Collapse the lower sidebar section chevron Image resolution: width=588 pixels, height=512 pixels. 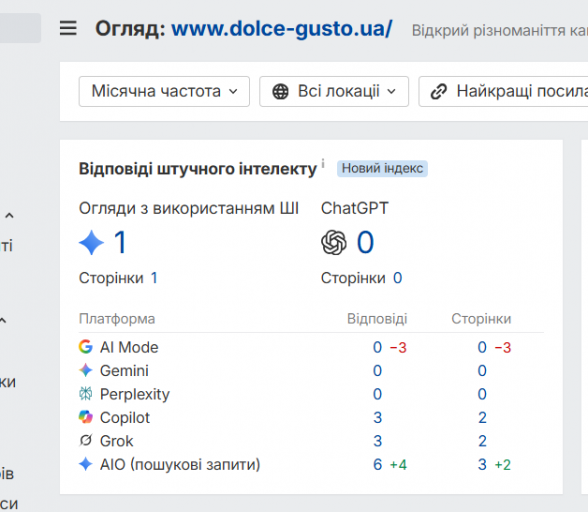tap(3, 321)
